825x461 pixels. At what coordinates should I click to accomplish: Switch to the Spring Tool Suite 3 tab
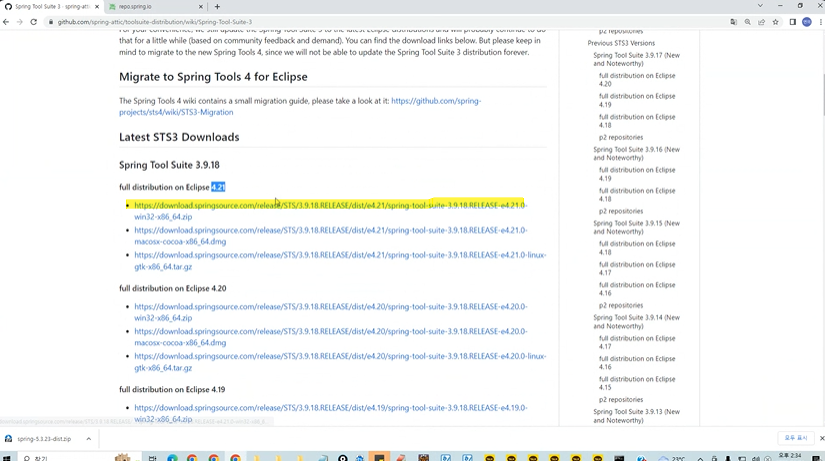[x=52, y=7]
